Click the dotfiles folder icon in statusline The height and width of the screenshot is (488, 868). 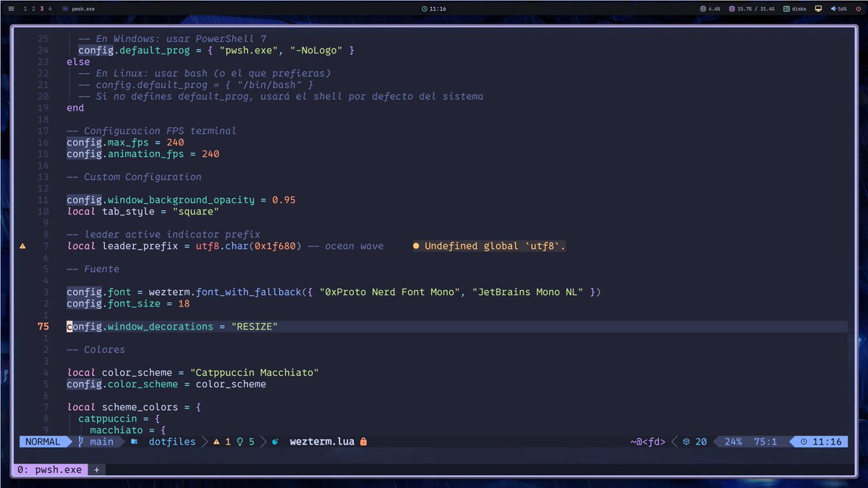[x=134, y=442]
